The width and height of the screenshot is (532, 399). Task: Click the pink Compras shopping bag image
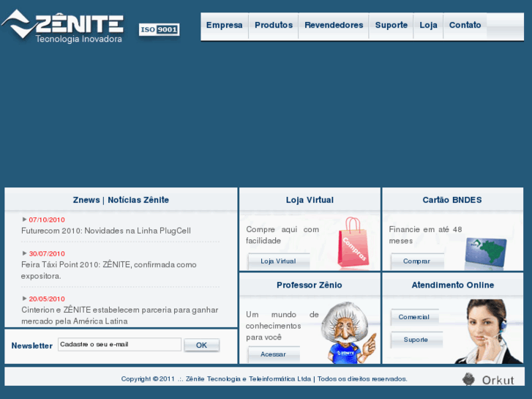point(353,242)
